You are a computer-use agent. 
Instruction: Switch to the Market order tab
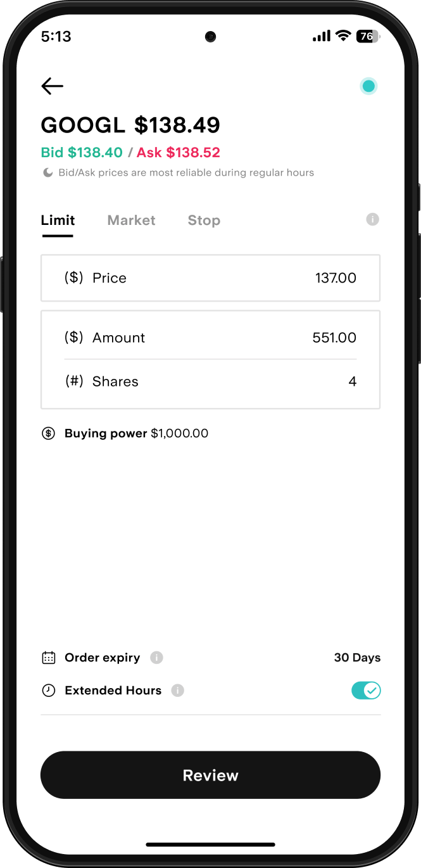(x=131, y=220)
